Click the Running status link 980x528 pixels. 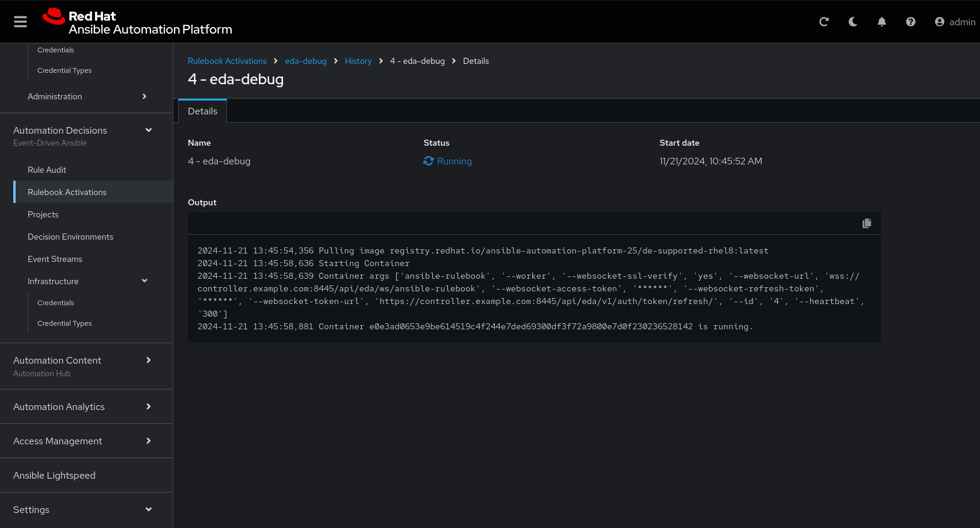pos(454,161)
